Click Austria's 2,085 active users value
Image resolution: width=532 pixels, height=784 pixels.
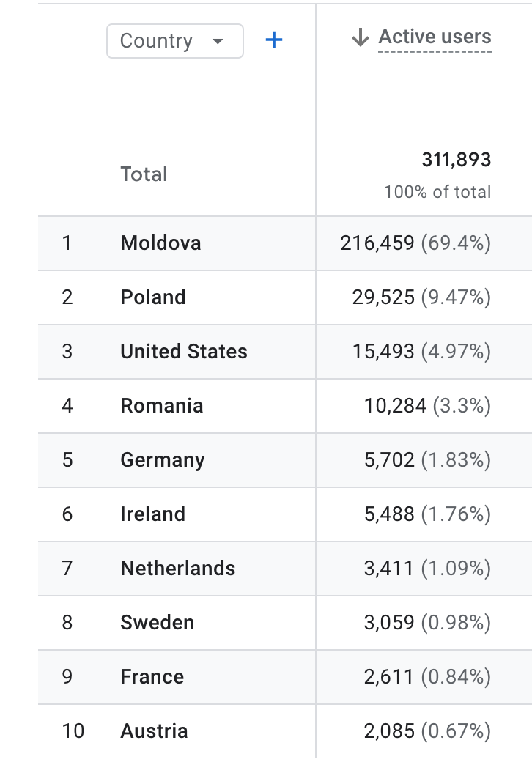(x=389, y=731)
